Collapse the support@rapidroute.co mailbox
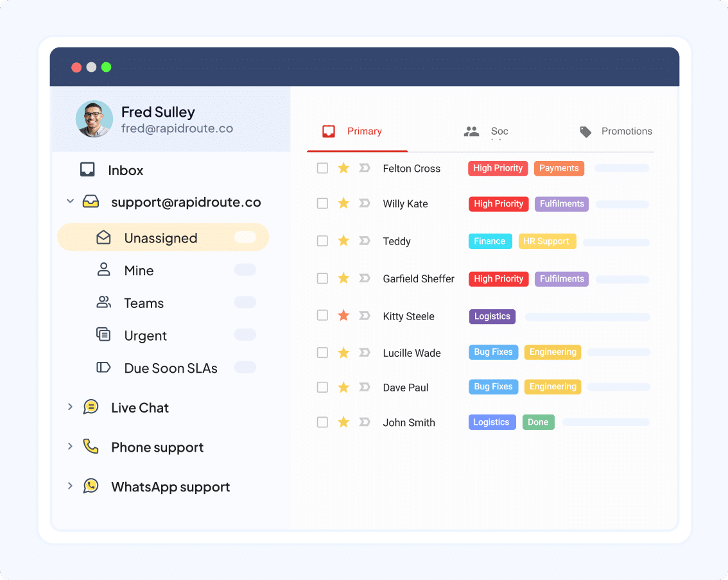Screen dimensions: 728x580 (x=70, y=201)
